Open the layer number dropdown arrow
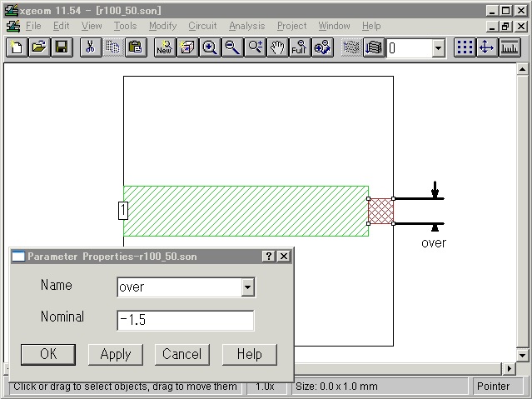 click(438, 48)
